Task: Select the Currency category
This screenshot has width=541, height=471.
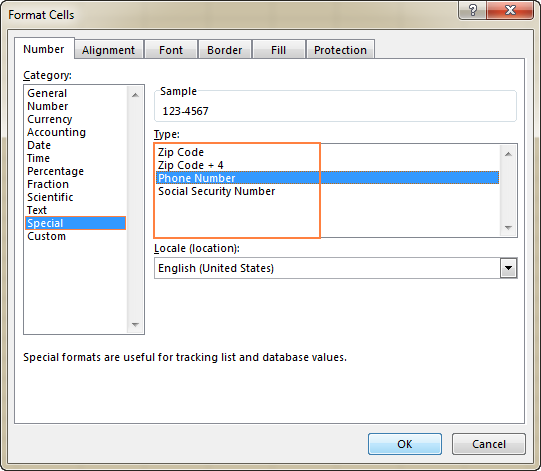Action: click(50, 119)
